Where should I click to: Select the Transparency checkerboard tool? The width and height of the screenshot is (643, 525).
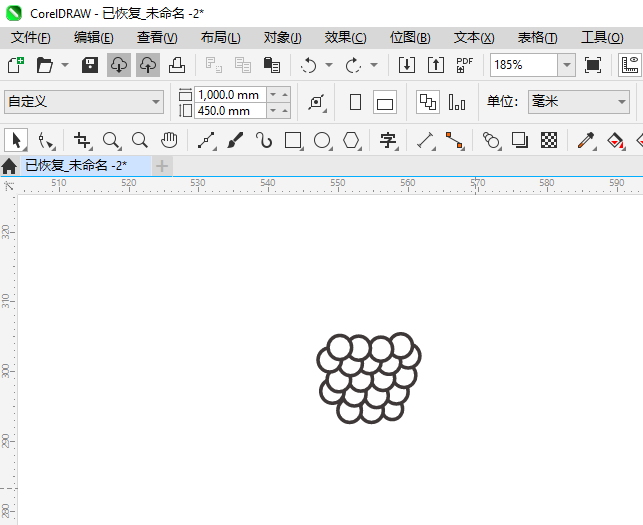coord(549,140)
